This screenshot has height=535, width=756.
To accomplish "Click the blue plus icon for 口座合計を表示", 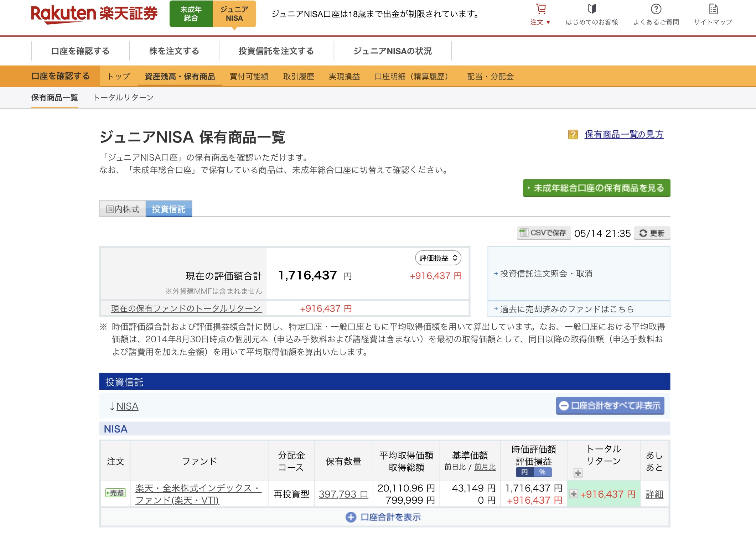I will click(351, 517).
